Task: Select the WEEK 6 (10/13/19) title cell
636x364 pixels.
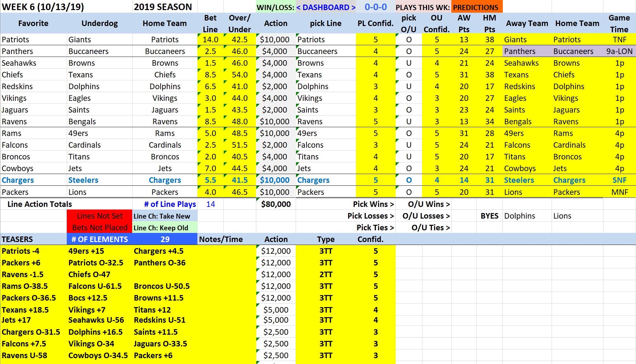Action: (x=66, y=7)
